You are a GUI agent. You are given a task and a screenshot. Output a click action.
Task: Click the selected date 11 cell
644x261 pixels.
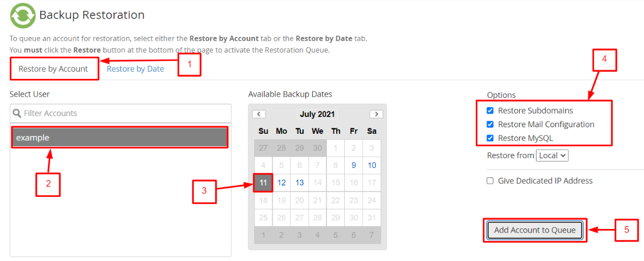(263, 183)
